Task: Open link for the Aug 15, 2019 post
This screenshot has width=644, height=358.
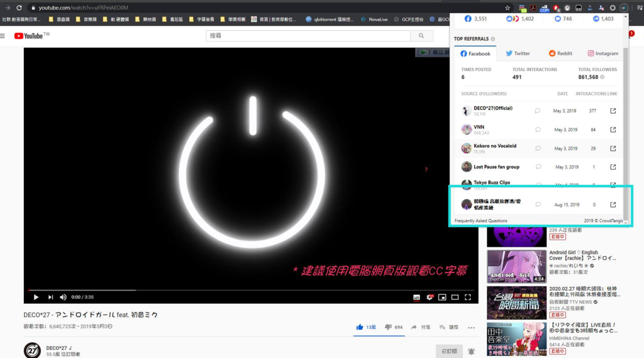Action: (x=613, y=204)
